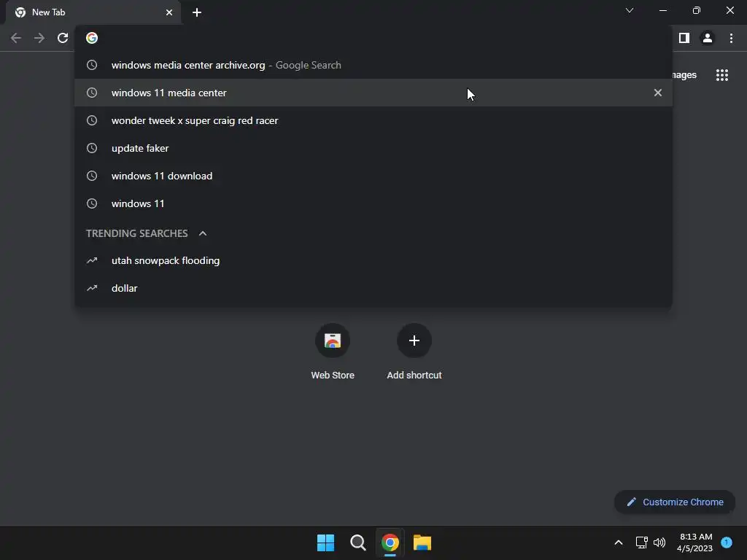The height and width of the screenshot is (560, 747).
Task: Select trending search dollar
Action: point(373,288)
